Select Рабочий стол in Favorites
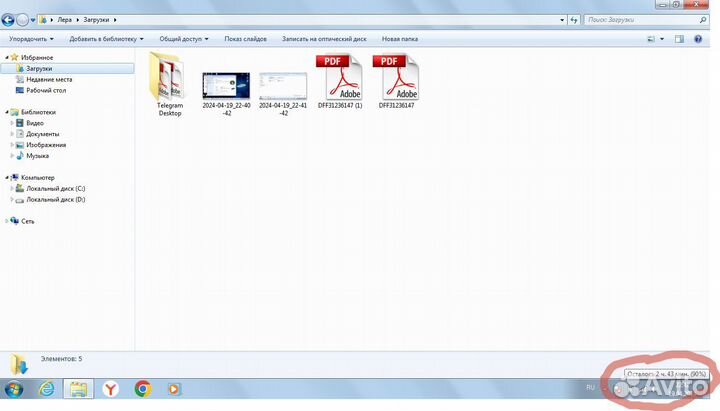720x411 pixels. pos(46,90)
